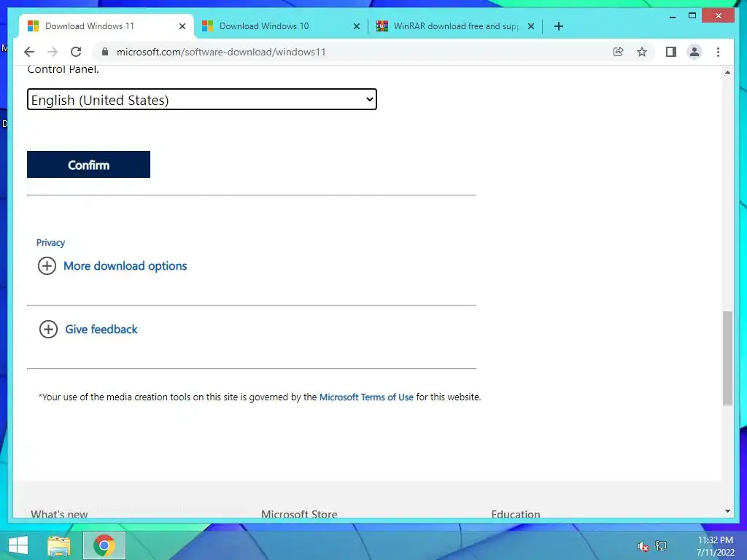Click the forward navigation arrow
This screenshot has width=747, height=560.
[53, 52]
